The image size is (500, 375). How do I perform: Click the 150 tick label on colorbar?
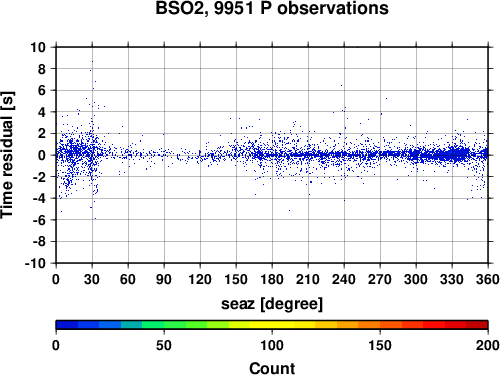pos(380,345)
